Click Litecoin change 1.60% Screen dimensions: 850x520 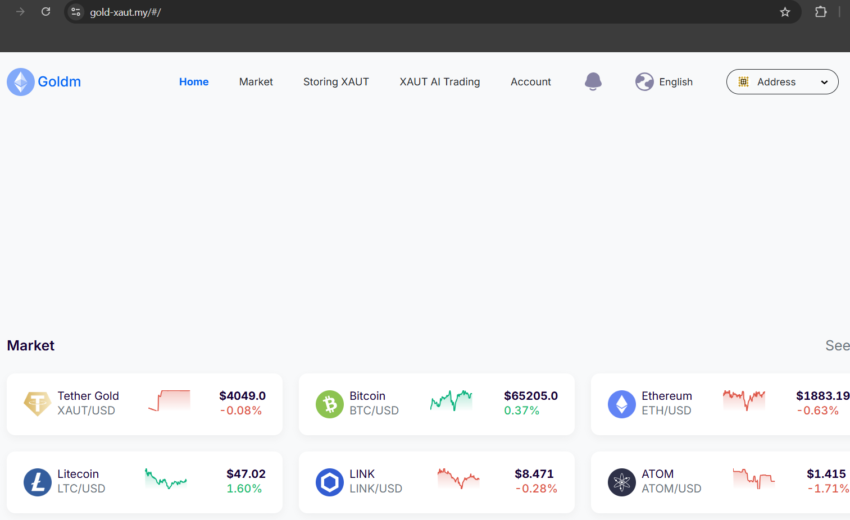tap(244, 489)
